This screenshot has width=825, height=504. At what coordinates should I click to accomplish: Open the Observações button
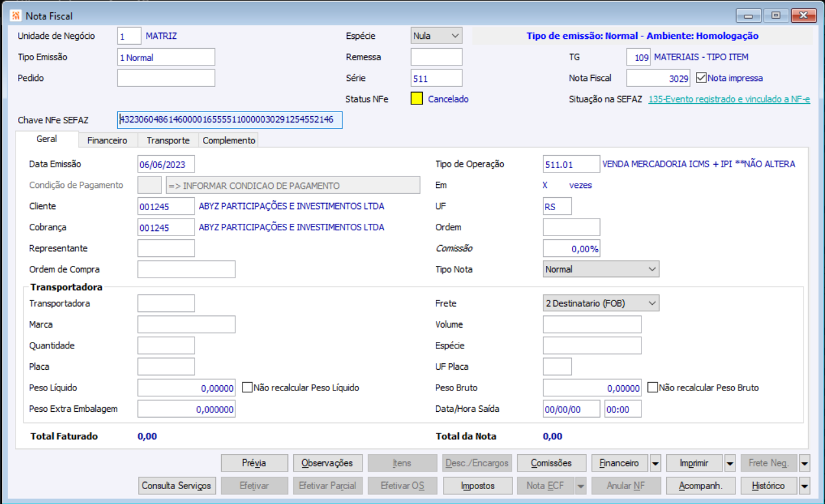pyautogui.click(x=328, y=463)
